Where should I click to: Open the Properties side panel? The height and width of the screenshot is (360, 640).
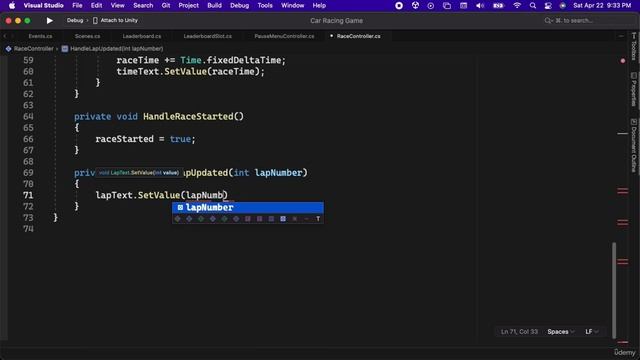[x=633, y=89]
